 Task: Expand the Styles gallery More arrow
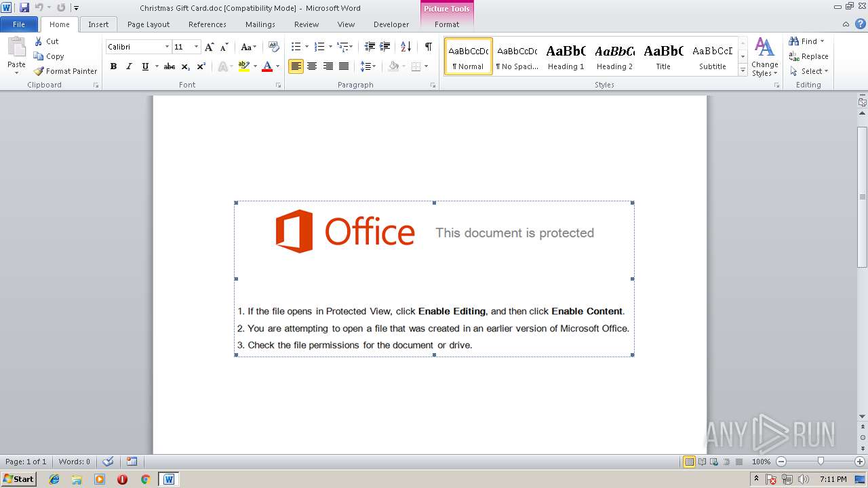[x=743, y=70]
